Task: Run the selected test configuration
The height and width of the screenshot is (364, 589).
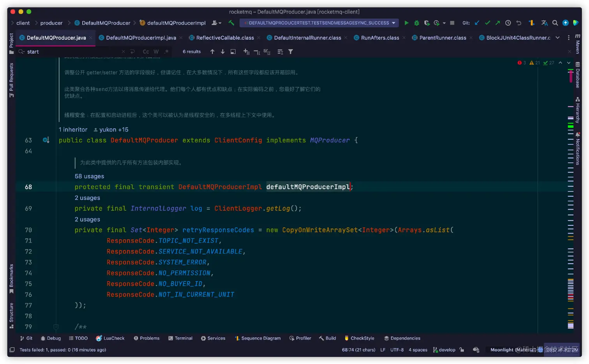Action: (406, 23)
